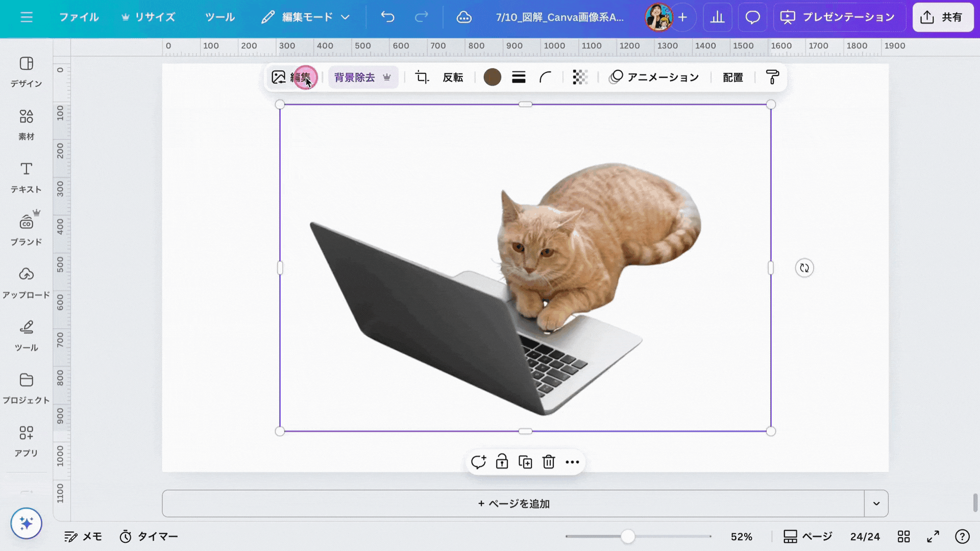980x551 pixels.
Task: Delete the selected image with trash icon
Action: pyautogui.click(x=549, y=462)
